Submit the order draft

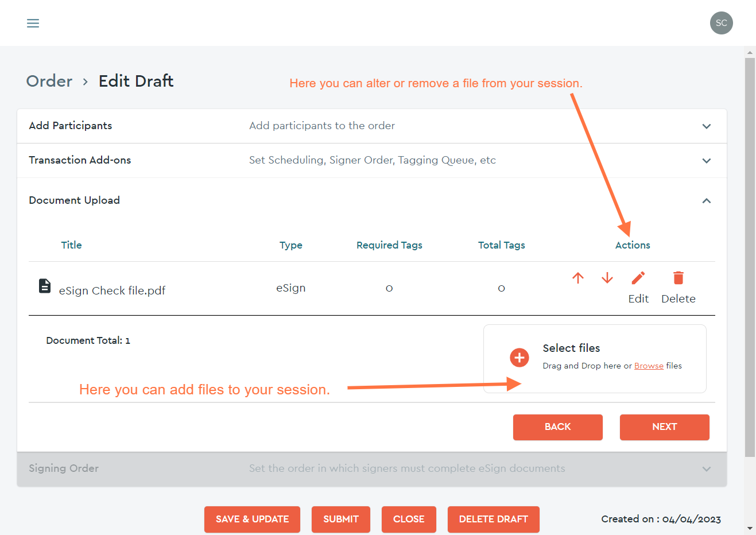[x=341, y=520]
